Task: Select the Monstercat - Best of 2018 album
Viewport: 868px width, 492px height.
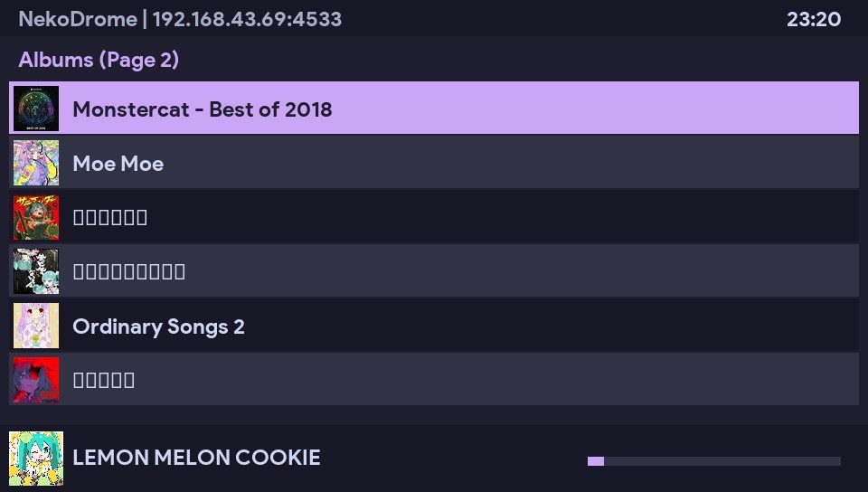Action: [203, 109]
